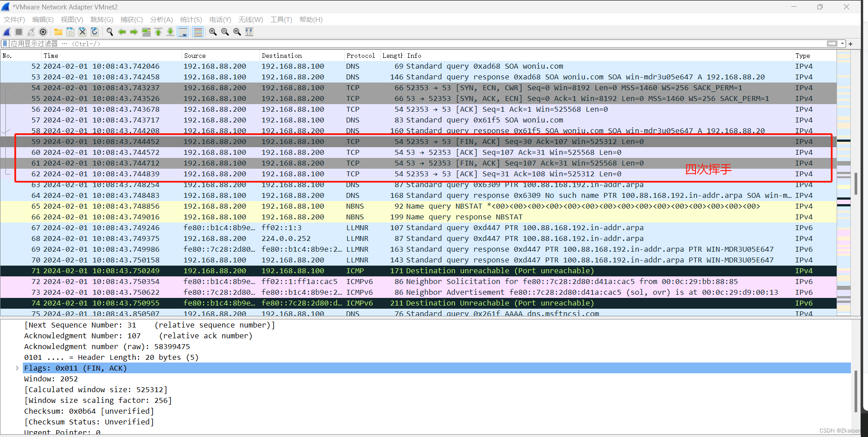
Task: Click the packet details pane scrollbar
Action: point(856,391)
